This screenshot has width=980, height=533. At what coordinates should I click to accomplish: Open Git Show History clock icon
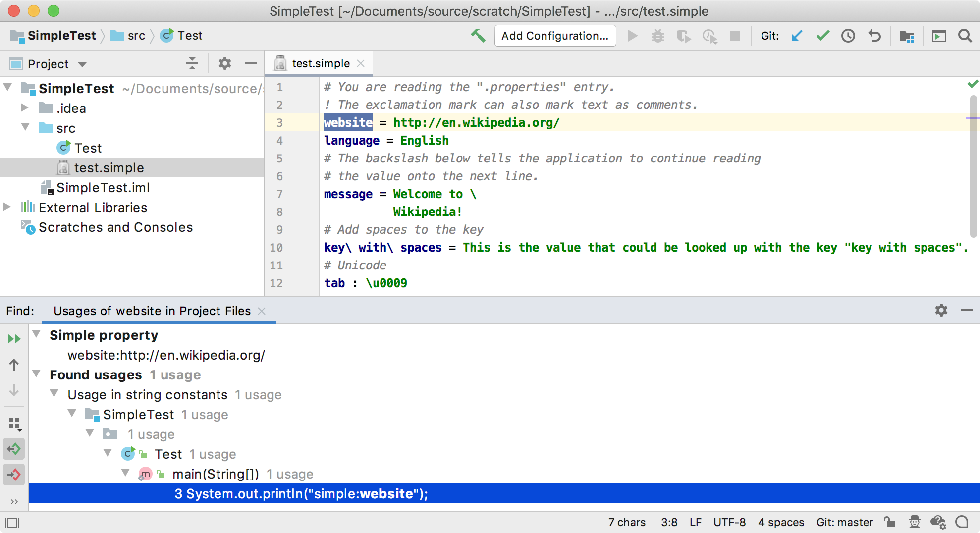point(848,36)
